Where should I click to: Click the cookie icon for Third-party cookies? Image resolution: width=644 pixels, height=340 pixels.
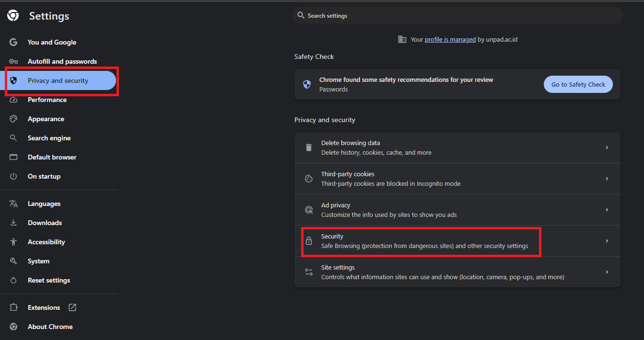click(309, 179)
